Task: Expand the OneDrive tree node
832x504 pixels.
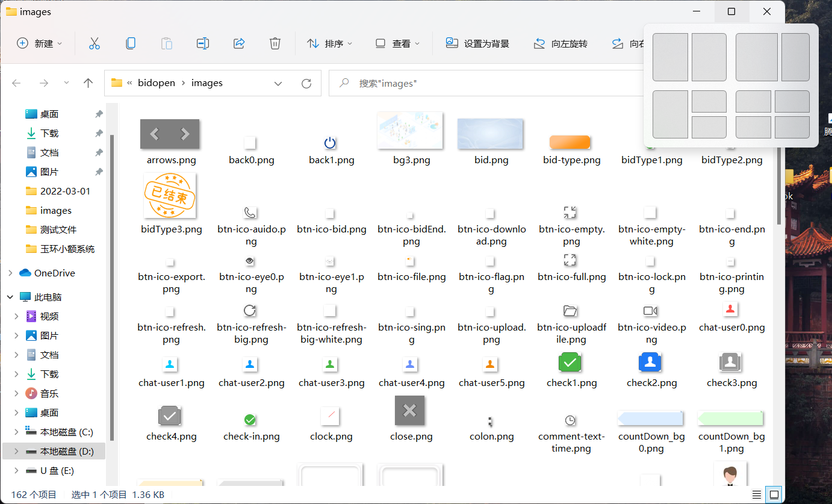Action: [10, 273]
